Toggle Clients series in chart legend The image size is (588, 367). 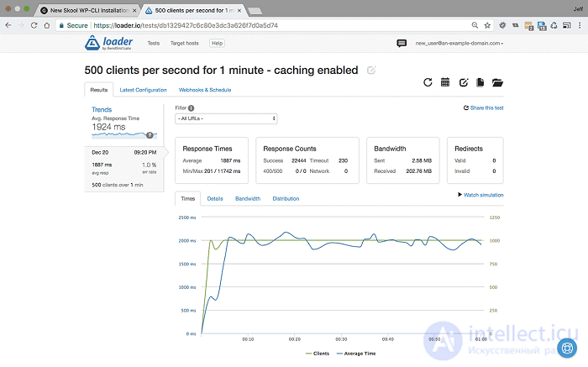click(318, 354)
